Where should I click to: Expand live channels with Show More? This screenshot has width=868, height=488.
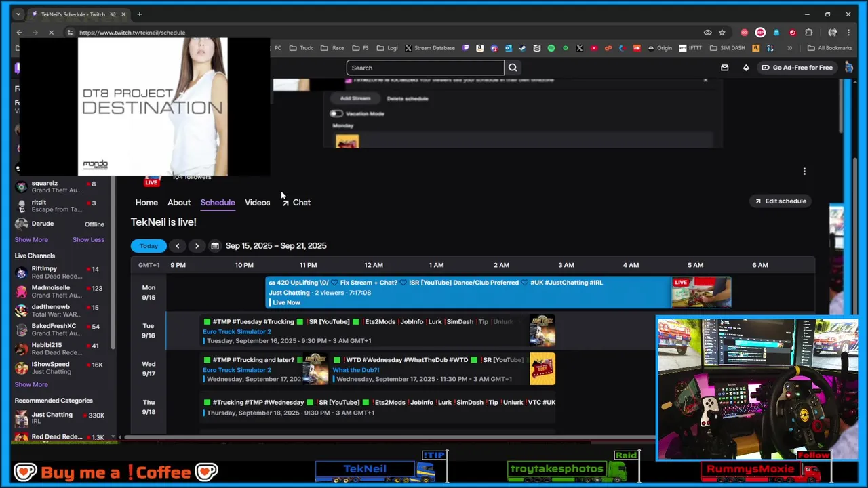pos(31,384)
